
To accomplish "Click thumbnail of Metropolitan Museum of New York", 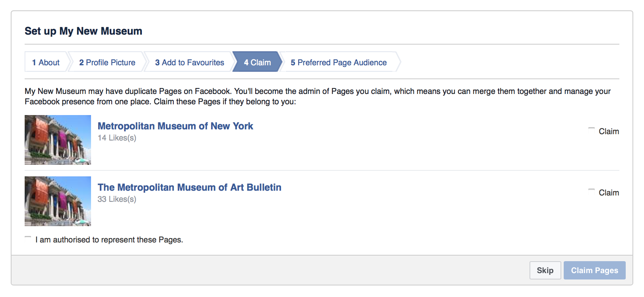I will click(58, 140).
